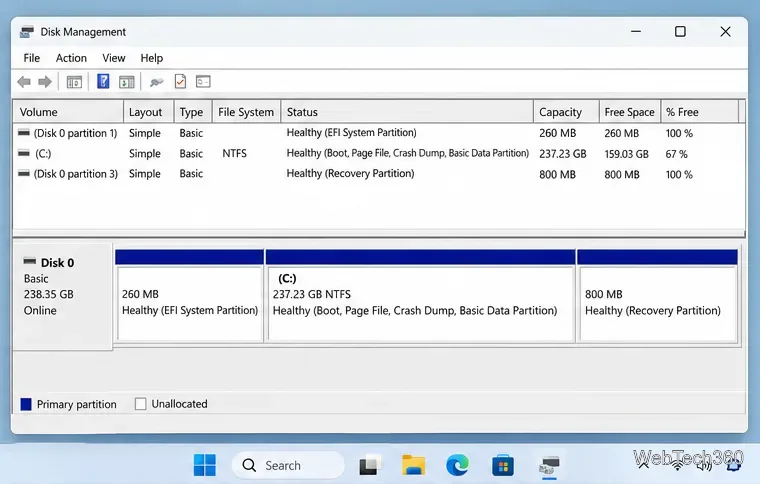The image size is (760, 484).
Task: Open the View menu
Action: click(113, 58)
